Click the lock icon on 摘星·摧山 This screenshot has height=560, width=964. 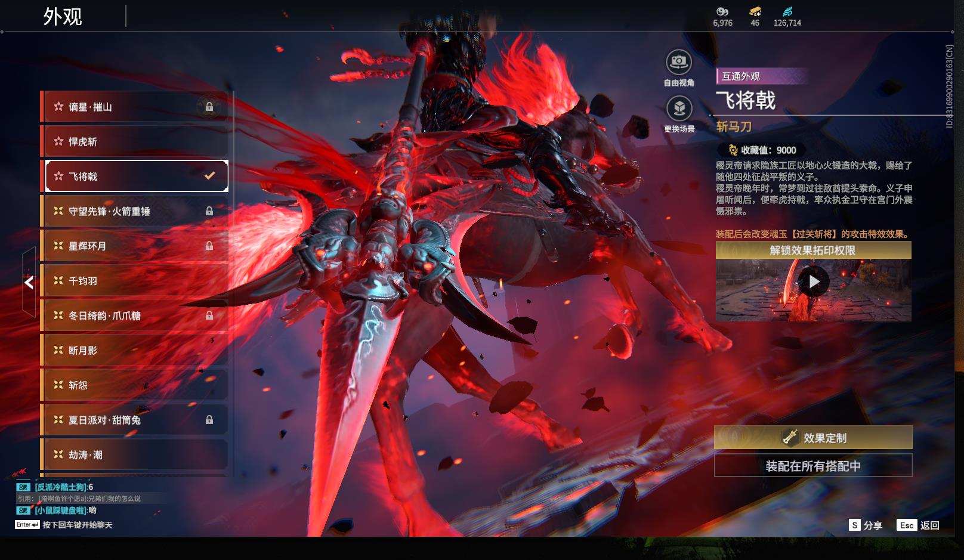point(209,107)
